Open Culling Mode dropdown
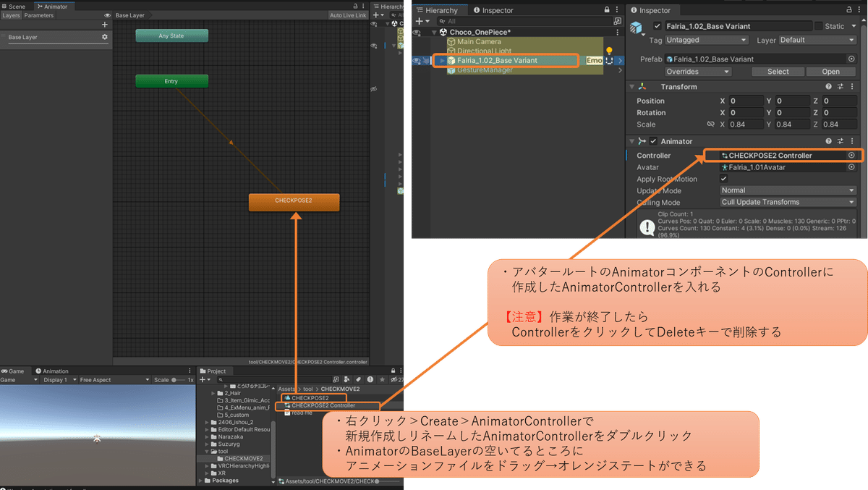This screenshot has height=490, width=868. [x=788, y=202]
